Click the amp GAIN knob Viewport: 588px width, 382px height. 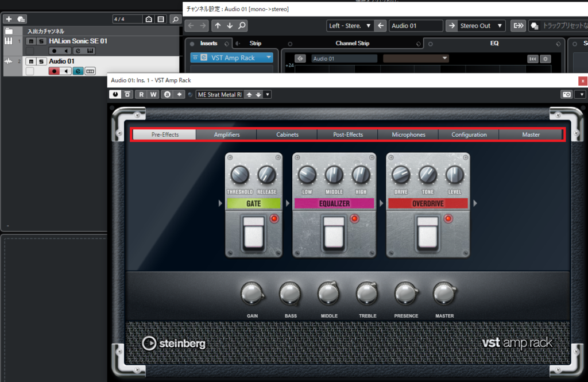coord(252,294)
